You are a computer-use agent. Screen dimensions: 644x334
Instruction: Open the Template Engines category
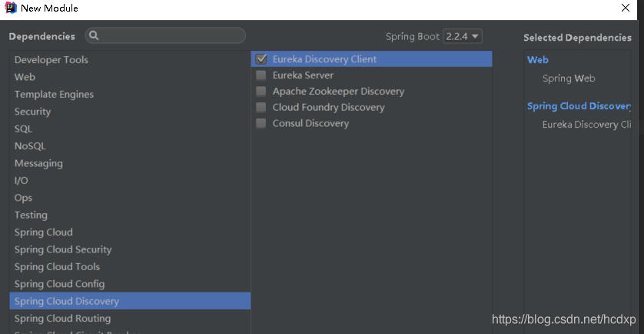[x=130, y=94]
